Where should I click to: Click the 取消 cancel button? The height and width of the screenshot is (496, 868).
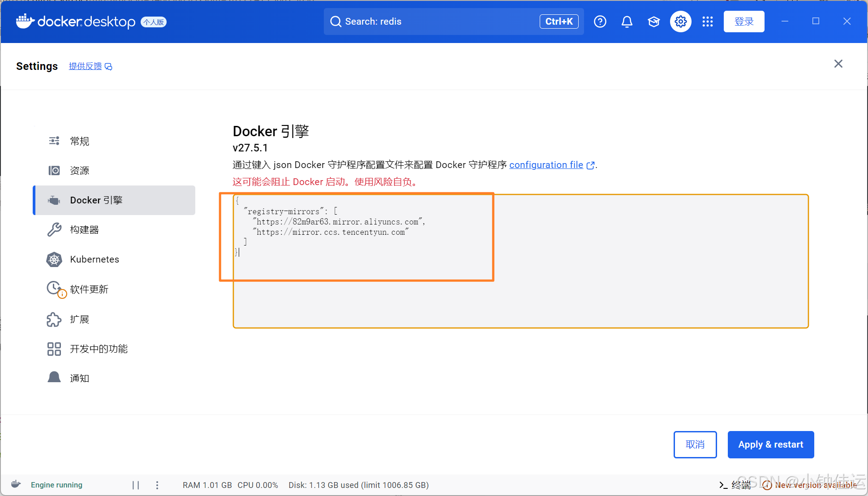click(695, 444)
